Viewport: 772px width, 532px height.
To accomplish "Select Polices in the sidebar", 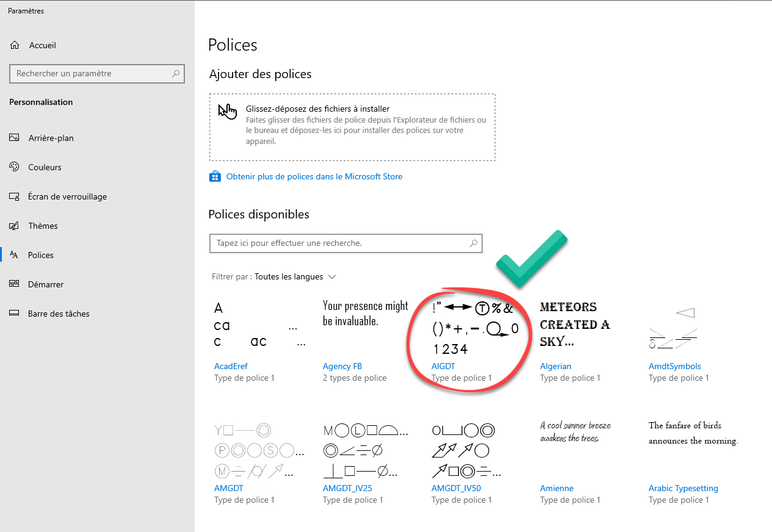I will 41,255.
